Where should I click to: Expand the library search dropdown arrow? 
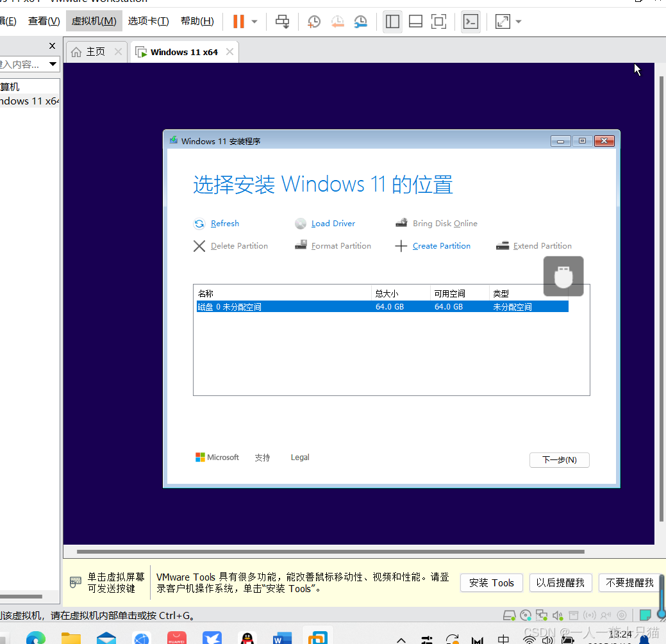(53, 64)
